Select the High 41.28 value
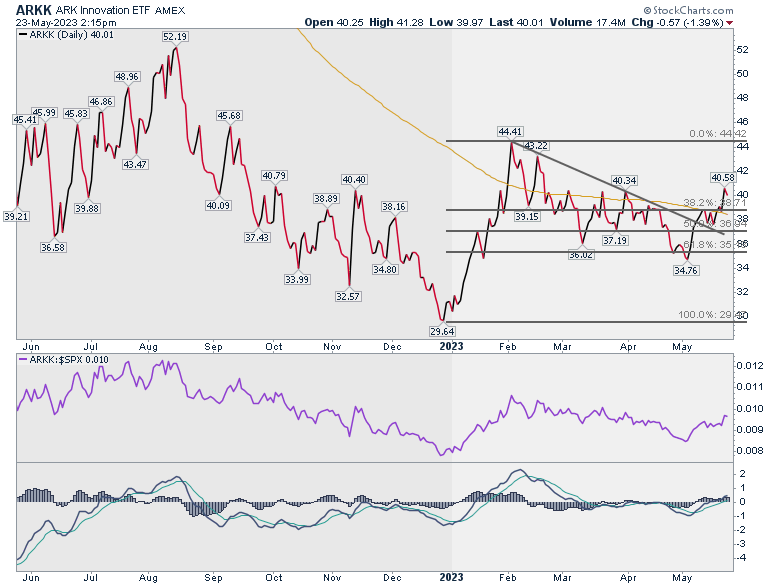This screenshot has width=780, height=586. (x=395, y=22)
